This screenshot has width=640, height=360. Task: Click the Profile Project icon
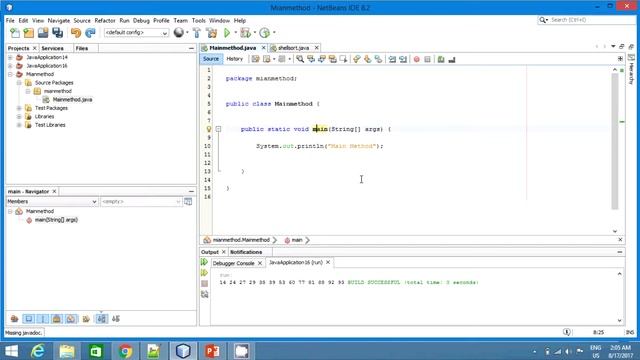[264, 33]
